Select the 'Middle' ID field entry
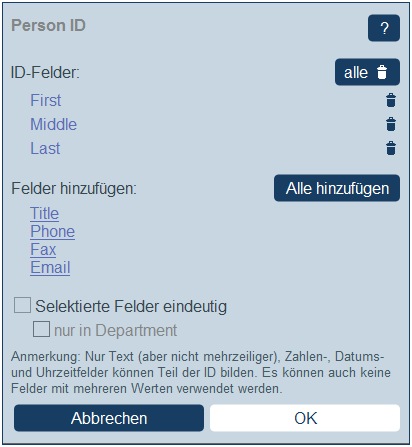412x447 pixels. 53,124
